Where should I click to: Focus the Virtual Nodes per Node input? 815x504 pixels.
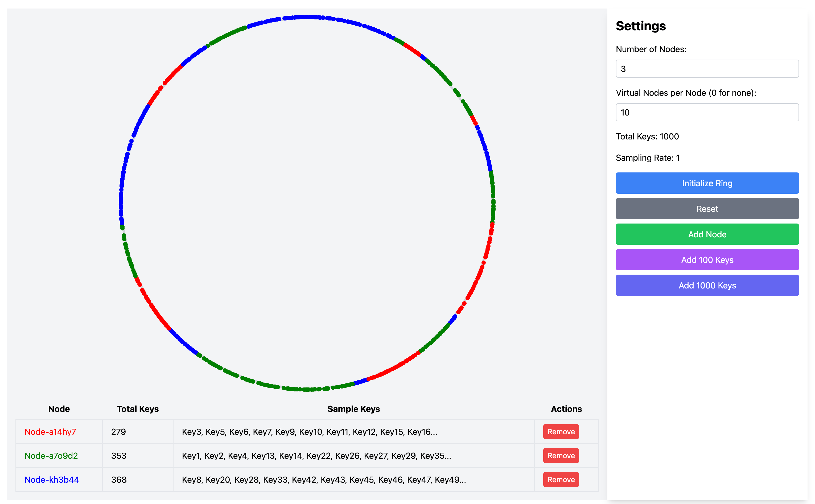707,112
